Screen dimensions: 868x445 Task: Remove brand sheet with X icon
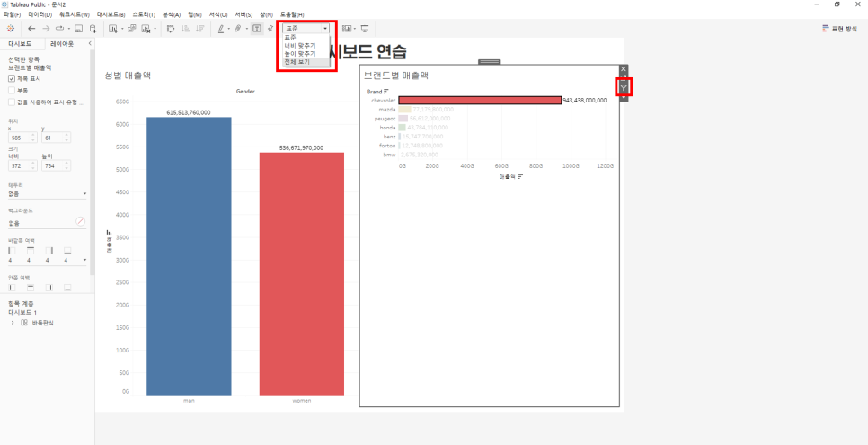[x=624, y=69]
